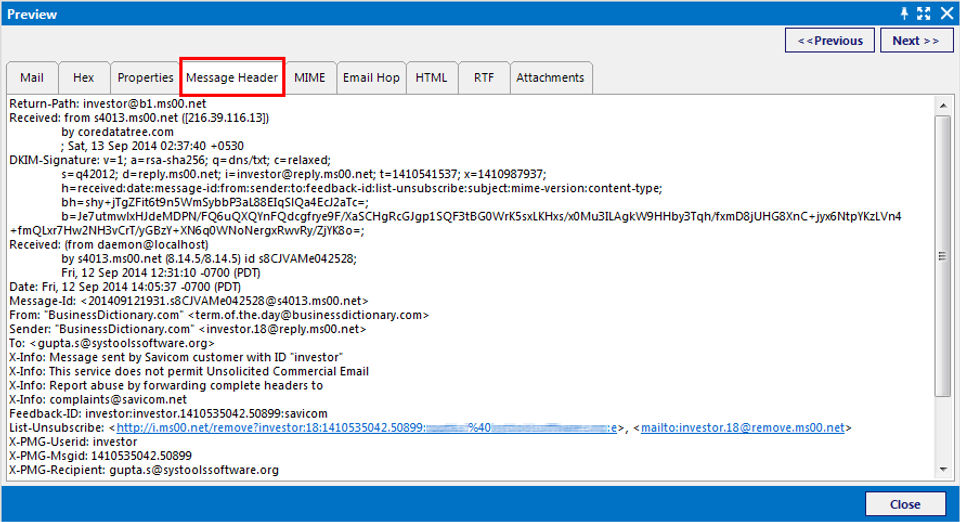Open the Email Hop tab
960x522 pixels.
tap(371, 78)
